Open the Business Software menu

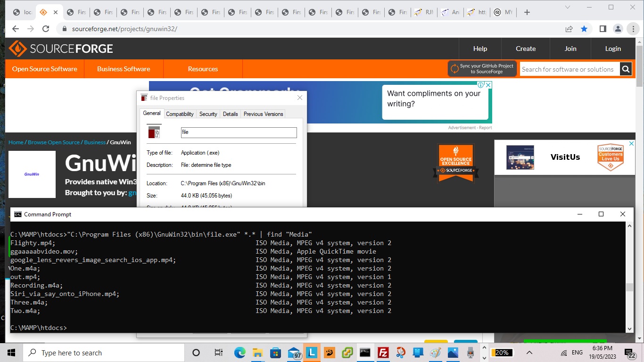coord(124,69)
